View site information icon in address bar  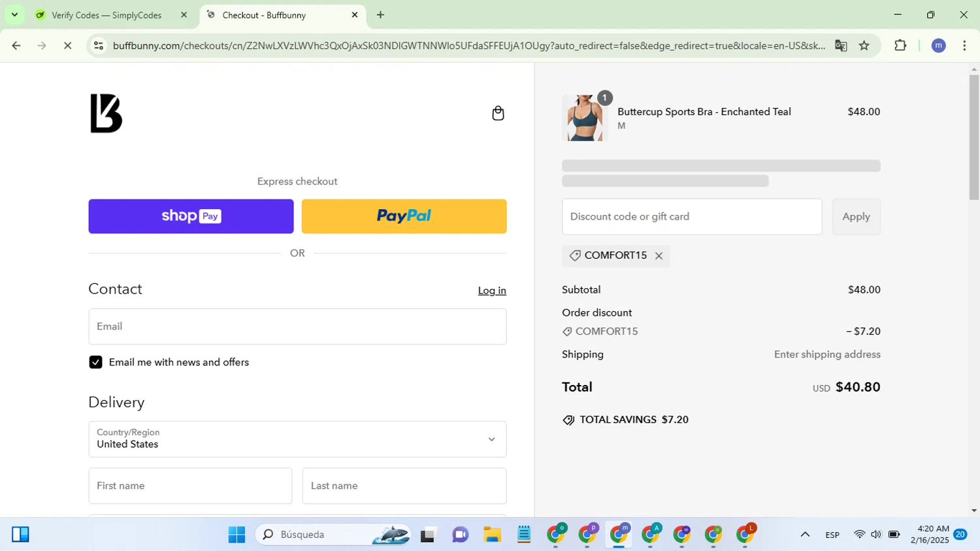[99, 46]
